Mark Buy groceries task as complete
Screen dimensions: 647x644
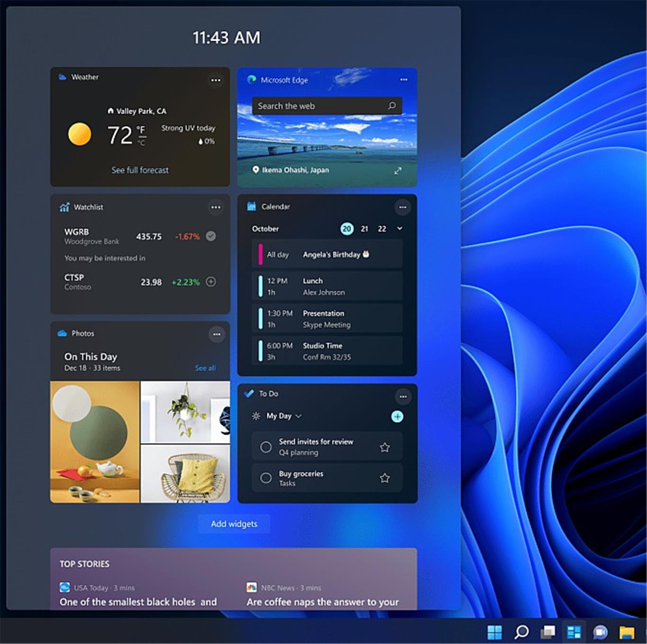click(266, 478)
